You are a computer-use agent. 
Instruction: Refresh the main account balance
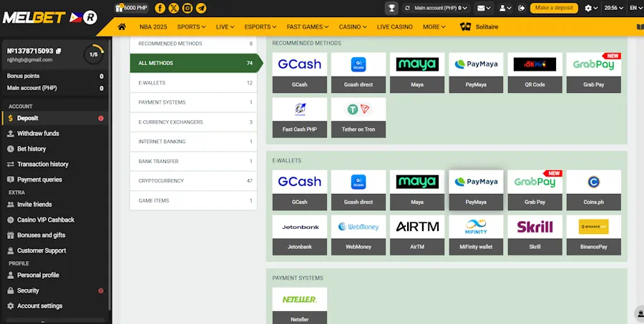(x=408, y=8)
